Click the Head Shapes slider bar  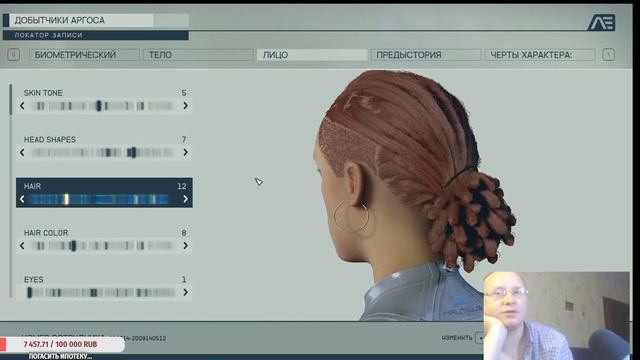tap(103, 153)
